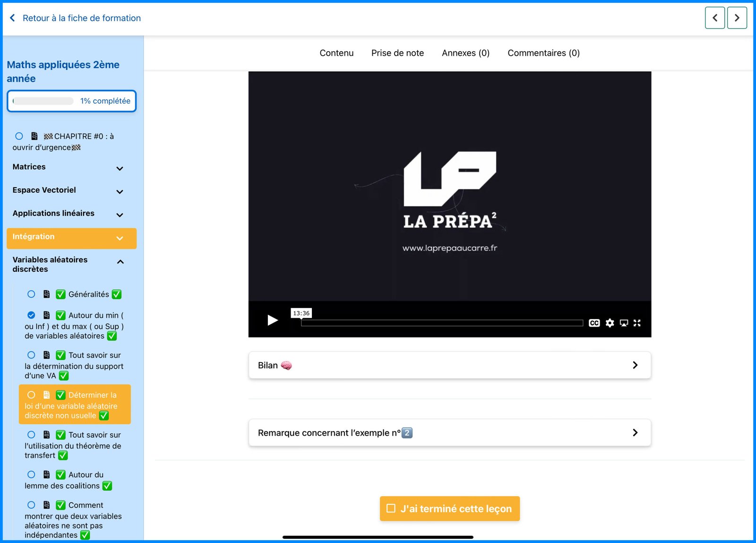Toggle completion circle for CHAPITRE #0
This screenshot has width=756, height=543.
[19, 136]
